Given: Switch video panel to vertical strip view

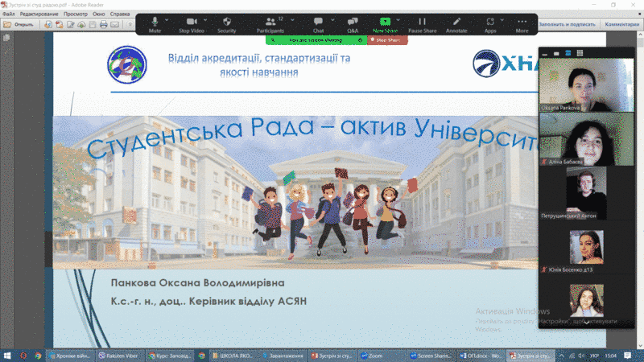Looking at the screenshot, I should (568, 53).
